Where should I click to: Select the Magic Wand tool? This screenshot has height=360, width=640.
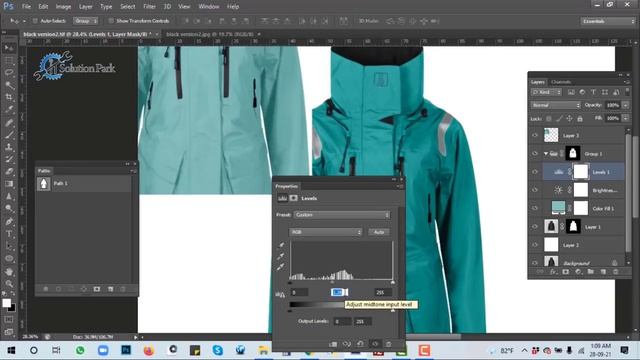click(x=9, y=85)
